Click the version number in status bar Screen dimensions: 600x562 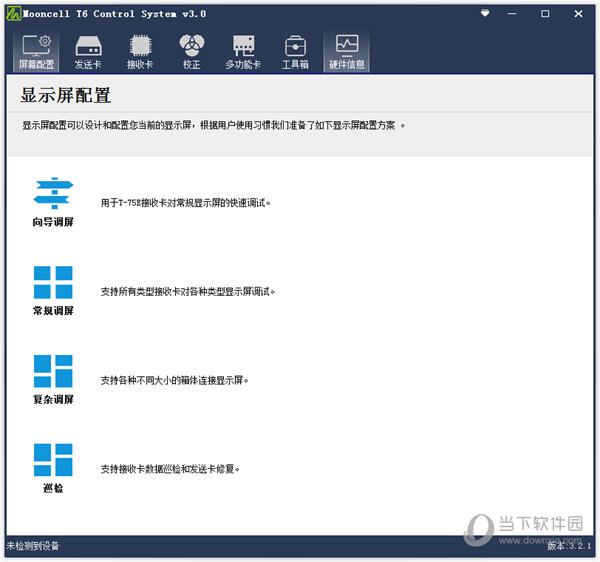click(x=569, y=546)
